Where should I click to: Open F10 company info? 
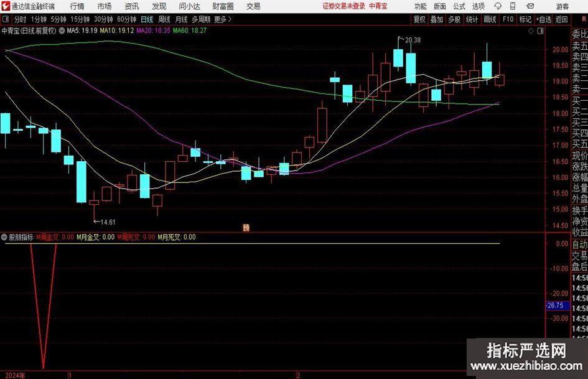508,19
